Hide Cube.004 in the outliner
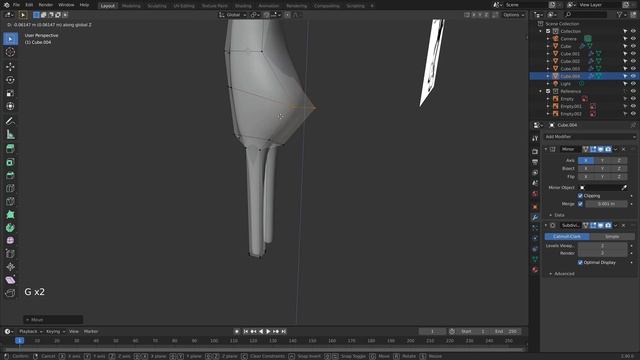This screenshot has width=640, height=360. (633, 76)
